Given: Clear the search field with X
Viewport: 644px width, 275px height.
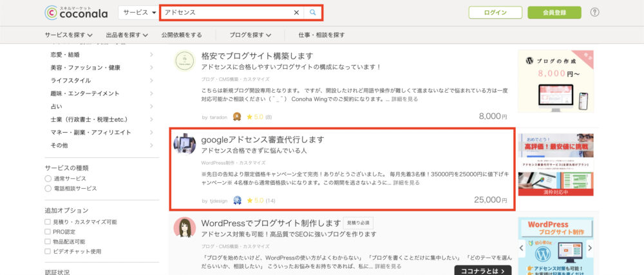Looking at the screenshot, I should point(296,13).
